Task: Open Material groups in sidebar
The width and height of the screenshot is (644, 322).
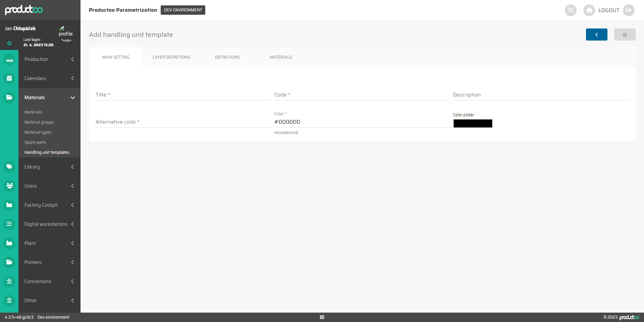Action: coord(39,122)
